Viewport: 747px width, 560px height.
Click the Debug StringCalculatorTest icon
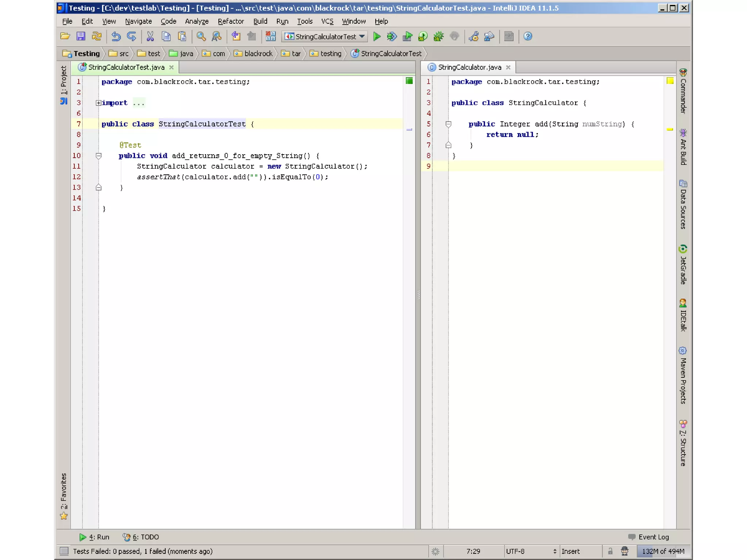[x=392, y=36]
